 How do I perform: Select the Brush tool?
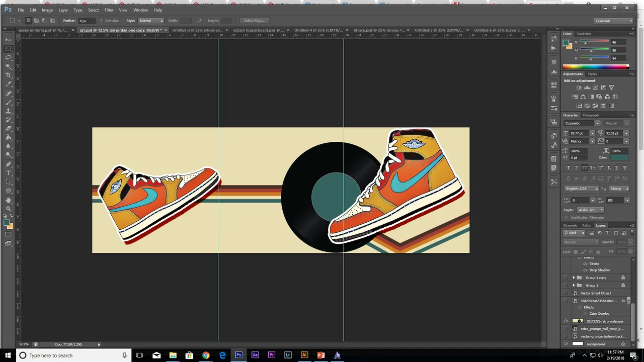(9, 102)
